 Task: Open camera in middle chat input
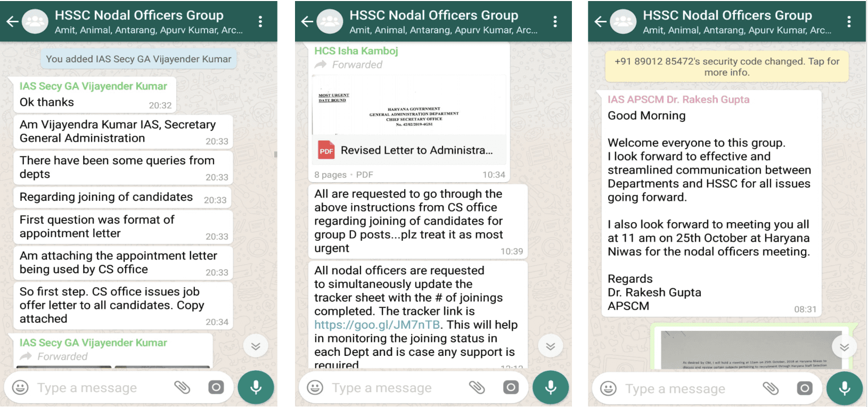[511, 387]
